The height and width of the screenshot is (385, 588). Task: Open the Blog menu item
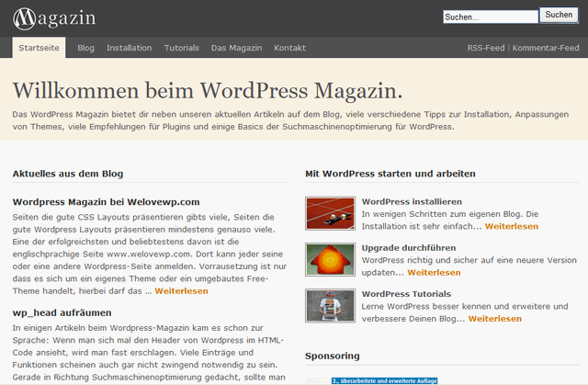tap(86, 48)
